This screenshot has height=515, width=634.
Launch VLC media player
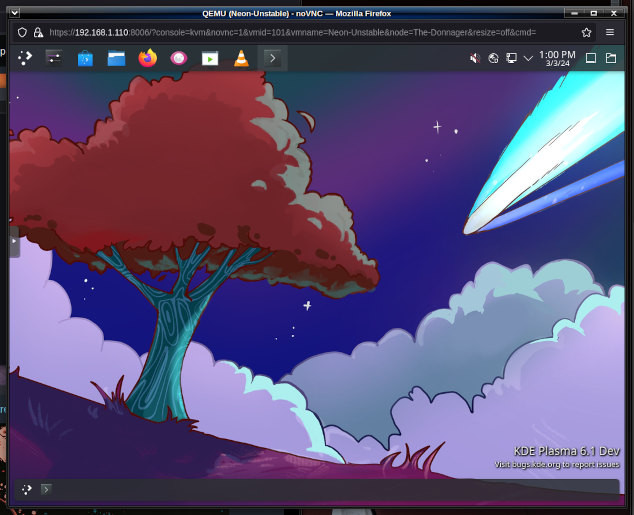(x=241, y=58)
